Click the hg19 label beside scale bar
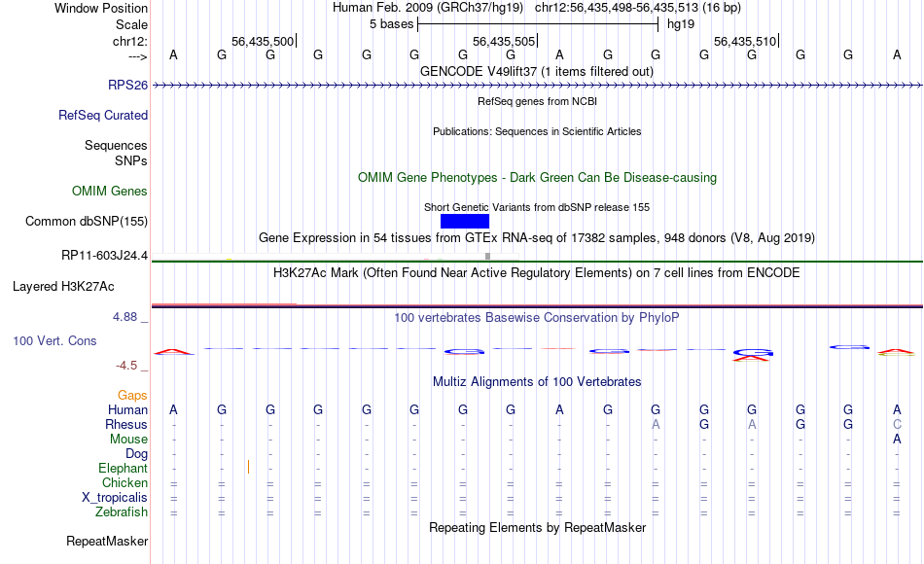The height and width of the screenshot is (564, 924). click(x=681, y=24)
